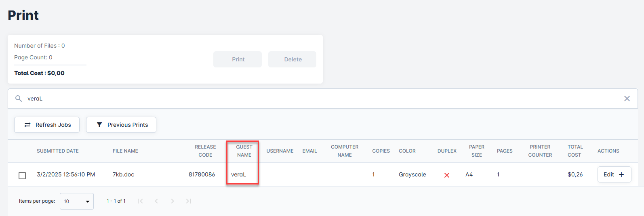Select the 7kb.doc job checkbox
The height and width of the screenshot is (216, 644).
[22, 175]
